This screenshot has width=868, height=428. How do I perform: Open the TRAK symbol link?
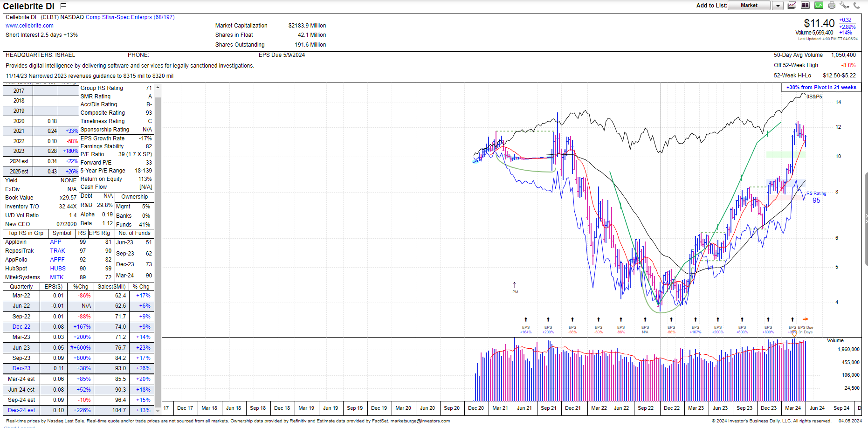click(x=58, y=251)
